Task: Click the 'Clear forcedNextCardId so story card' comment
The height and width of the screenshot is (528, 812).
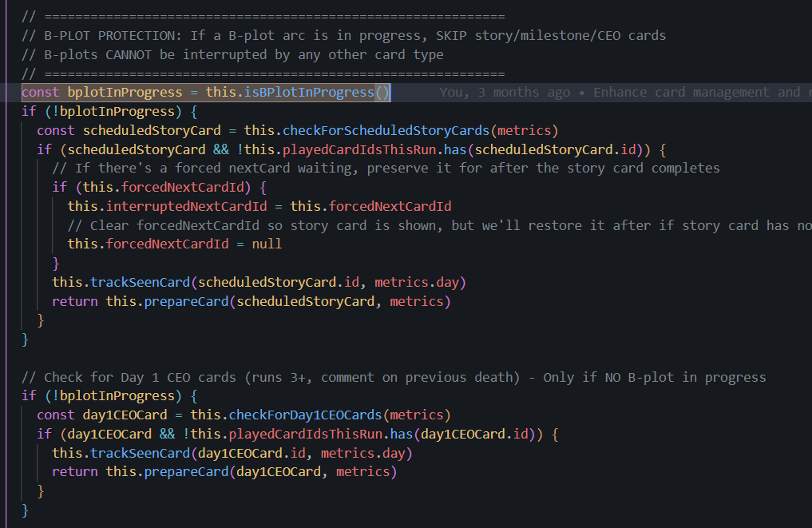Action: pos(440,225)
